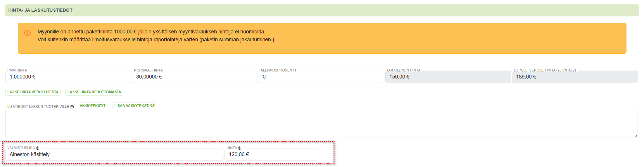
Task: Click the Valmistuslisä help question icon
Action: point(37,148)
